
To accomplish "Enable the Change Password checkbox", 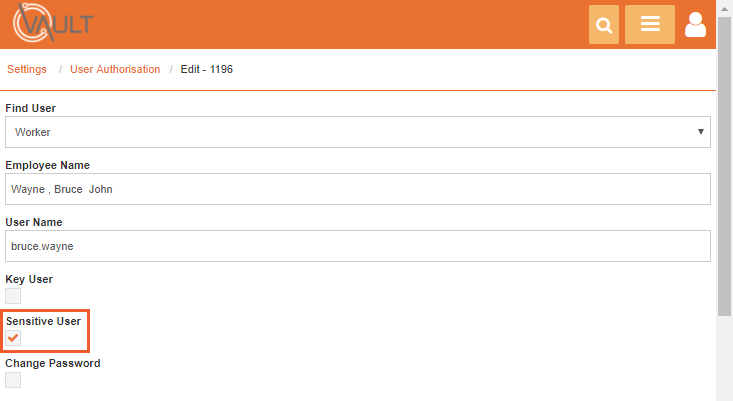I will click(13, 380).
